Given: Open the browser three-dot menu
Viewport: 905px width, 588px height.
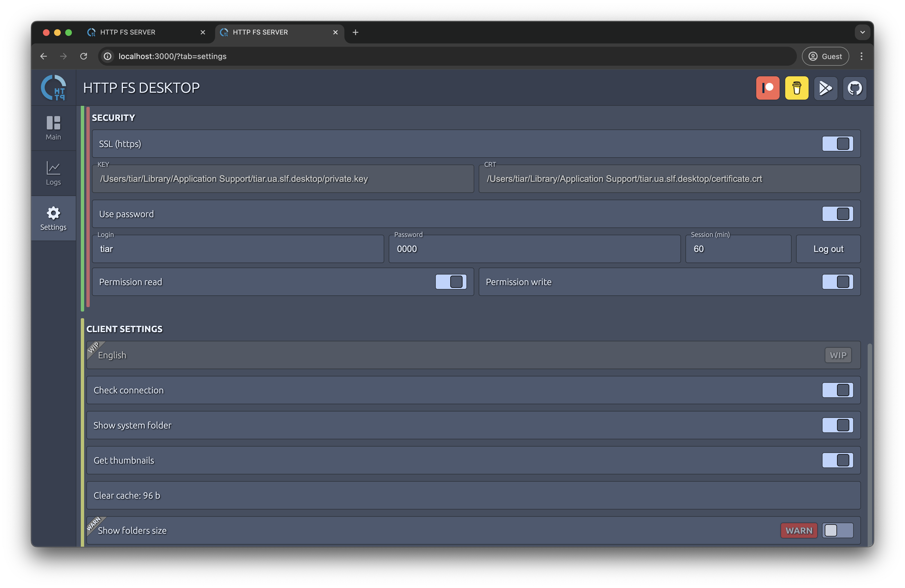Looking at the screenshot, I should 862,56.
